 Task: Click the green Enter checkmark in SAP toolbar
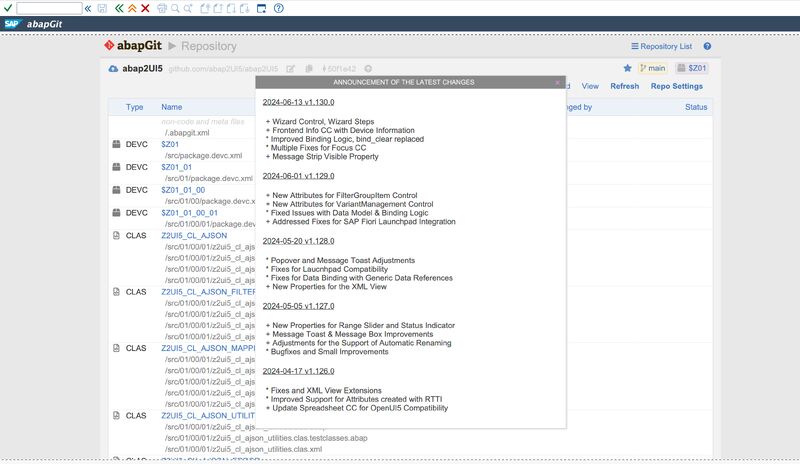click(x=8, y=8)
